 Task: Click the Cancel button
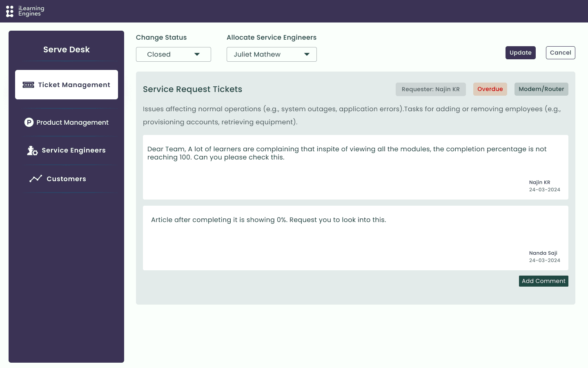561,53
